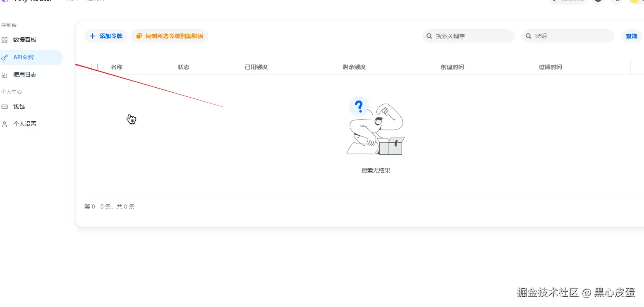The width and height of the screenshot is (644, 307).
Task: Click the plus icon on 添加令牌
Action: point(93,36)
